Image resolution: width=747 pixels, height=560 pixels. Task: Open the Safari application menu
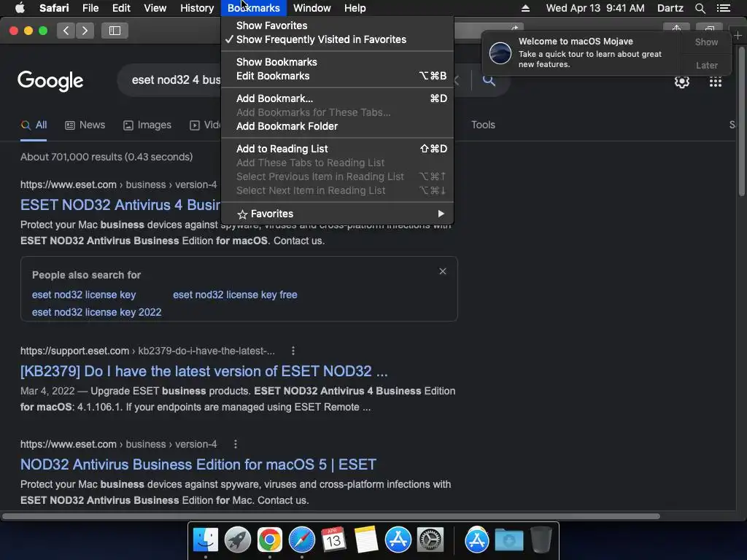(x=54, y=8)
